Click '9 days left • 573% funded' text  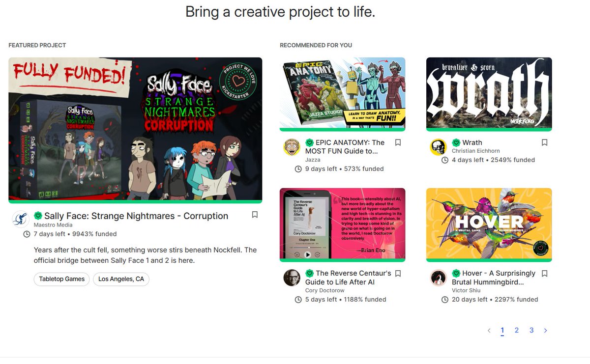[x=344, y=169]
